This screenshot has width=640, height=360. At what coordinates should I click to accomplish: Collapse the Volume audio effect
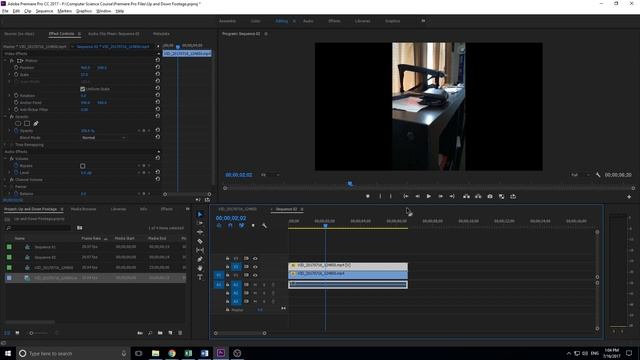(x=5, y=158)
